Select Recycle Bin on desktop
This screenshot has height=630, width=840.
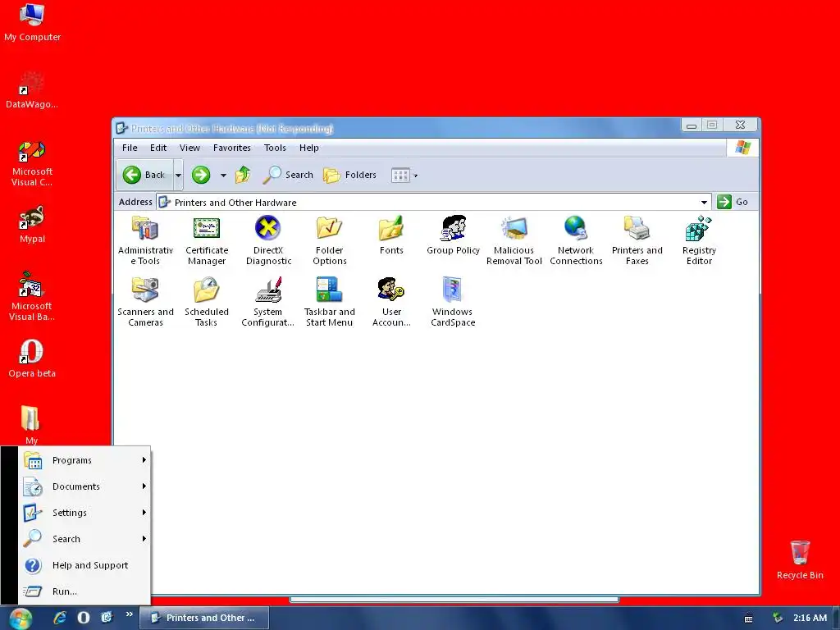[x=800, y=559]
